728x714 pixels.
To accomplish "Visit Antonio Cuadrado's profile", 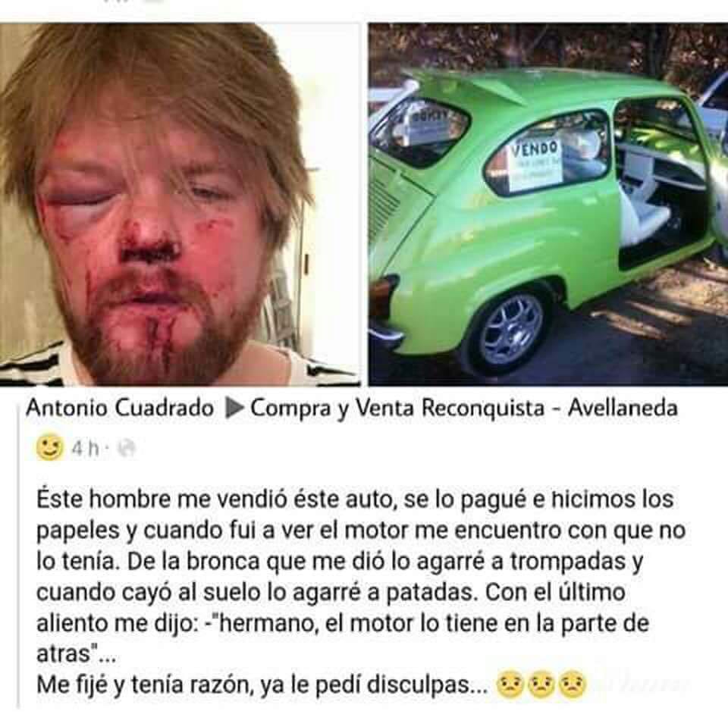I will tap(120, 409).
